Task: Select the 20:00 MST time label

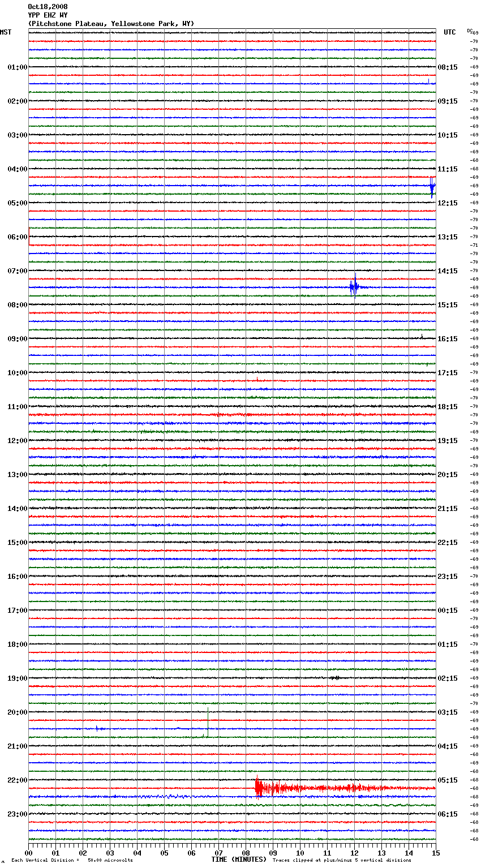Action: click(18, 712)
